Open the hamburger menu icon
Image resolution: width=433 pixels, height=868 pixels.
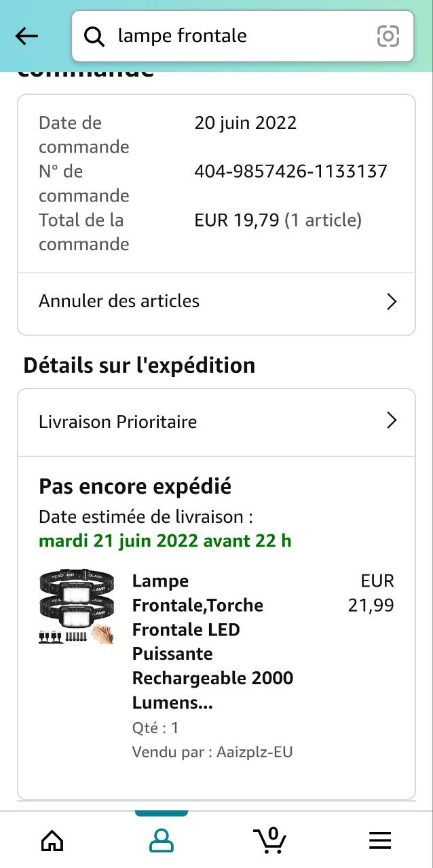[x=380, y=841]
